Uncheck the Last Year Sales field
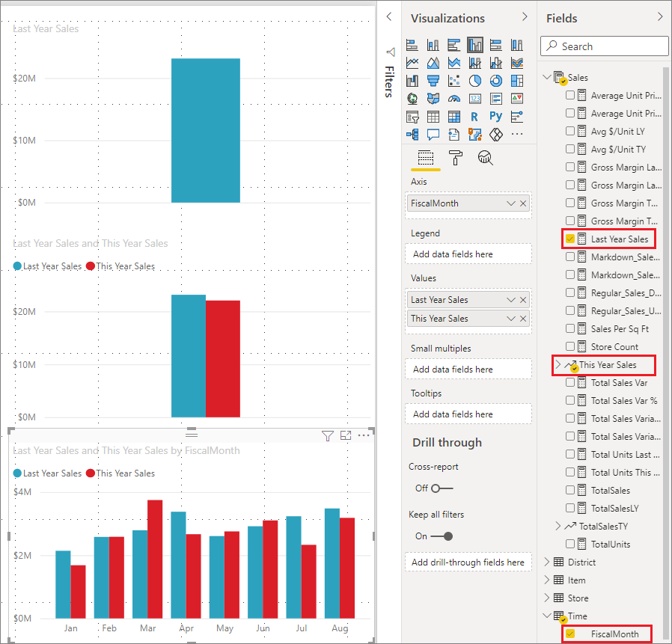This screenshot has height=644, width=672. [570, 239]
